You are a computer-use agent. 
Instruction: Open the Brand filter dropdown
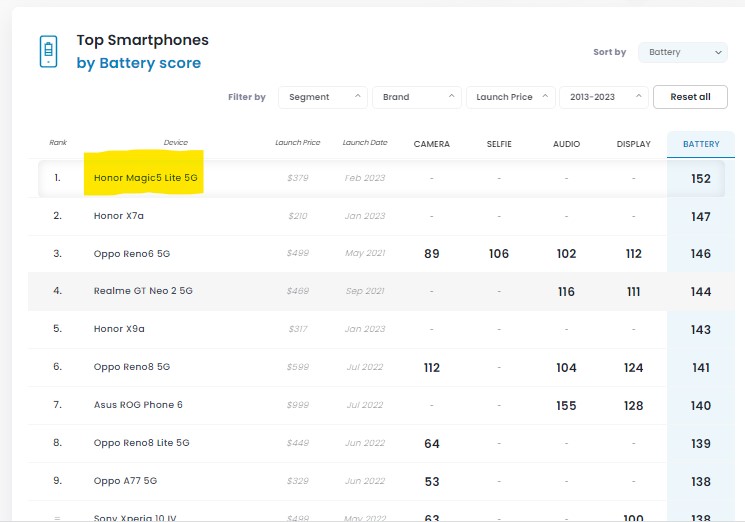[416, 97]
